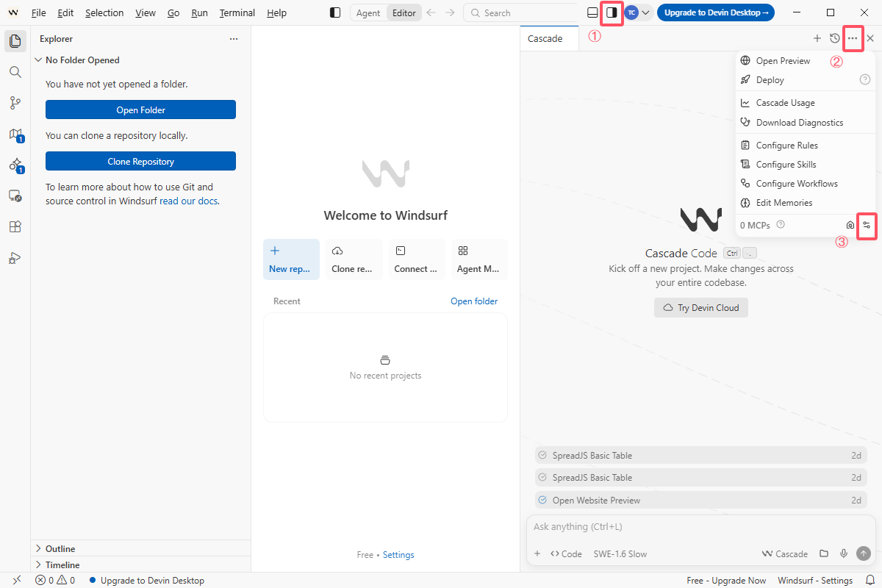The image size is (882, 588).
Task: Switch to Agent mode
Action: pos(368,12)
